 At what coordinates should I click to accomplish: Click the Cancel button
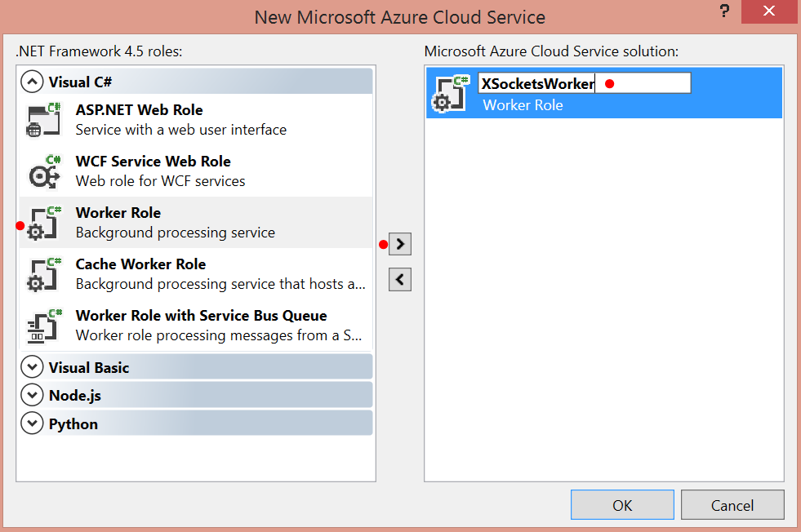732,505
